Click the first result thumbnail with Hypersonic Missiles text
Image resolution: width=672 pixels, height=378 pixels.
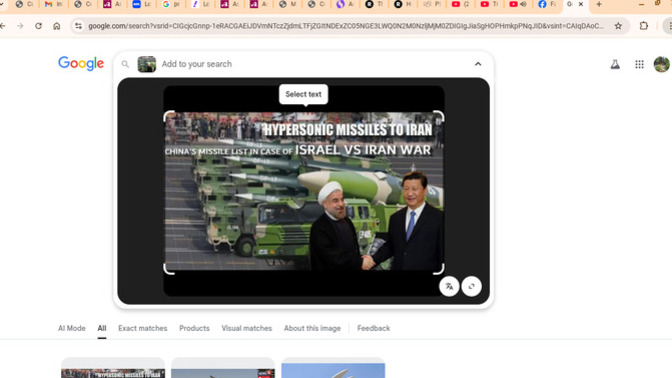pos(113,368)
